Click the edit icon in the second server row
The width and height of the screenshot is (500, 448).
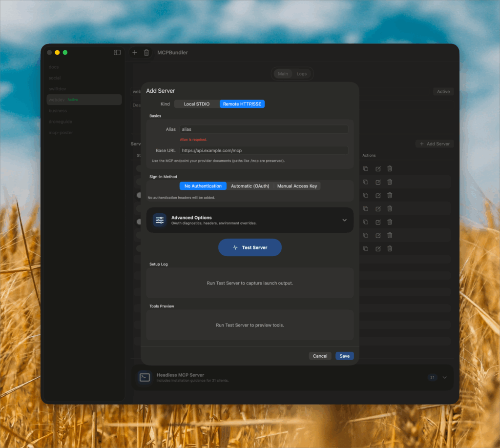[x=378, y=182]
